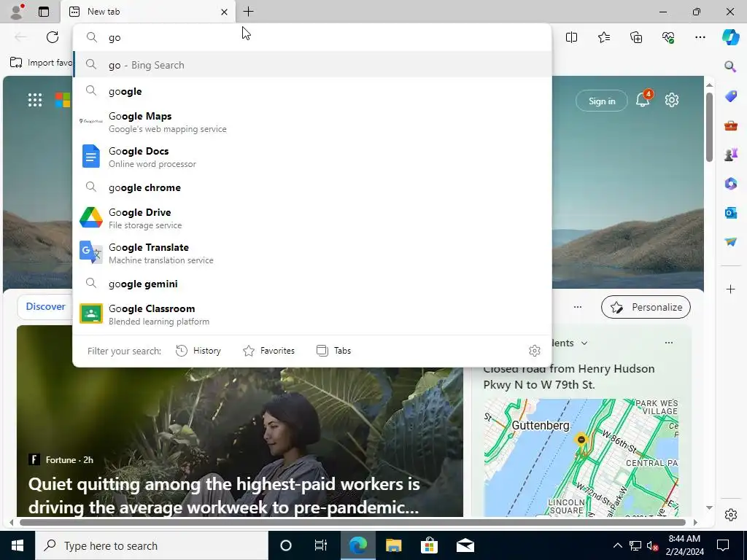Open the taskbar notification center
Screen dimensions: 747x560
(x=723, y=545)
